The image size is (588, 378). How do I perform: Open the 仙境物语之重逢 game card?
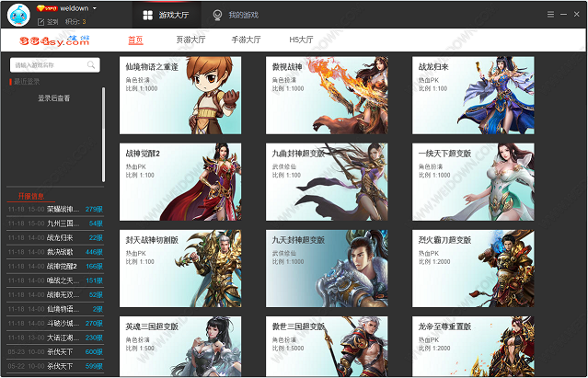coord(180,96)
